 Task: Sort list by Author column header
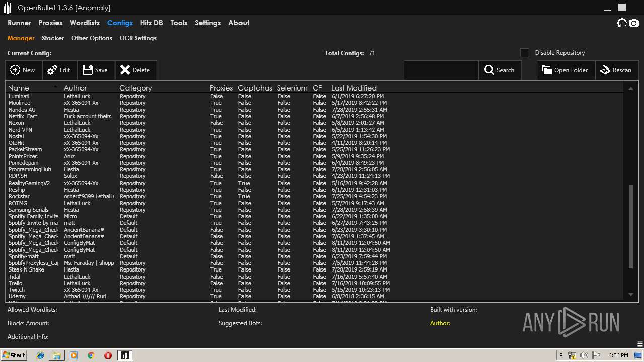click(x=75, y=88)
